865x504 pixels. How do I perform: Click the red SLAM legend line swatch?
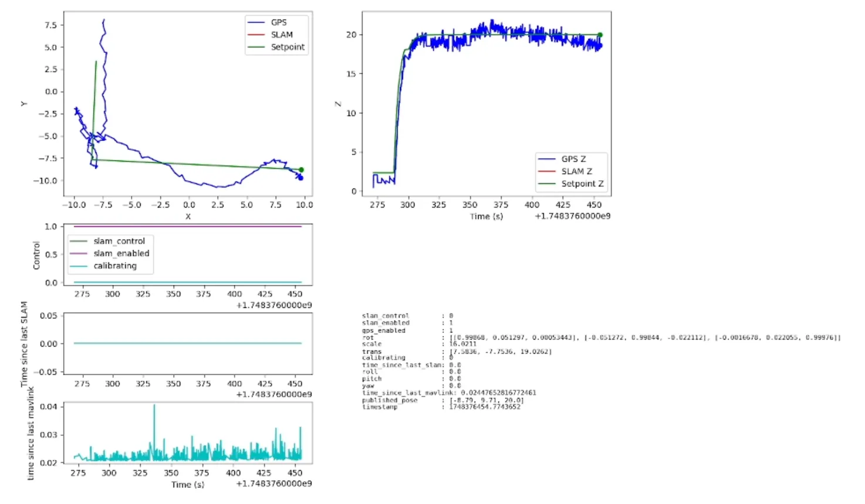(256, 35)
